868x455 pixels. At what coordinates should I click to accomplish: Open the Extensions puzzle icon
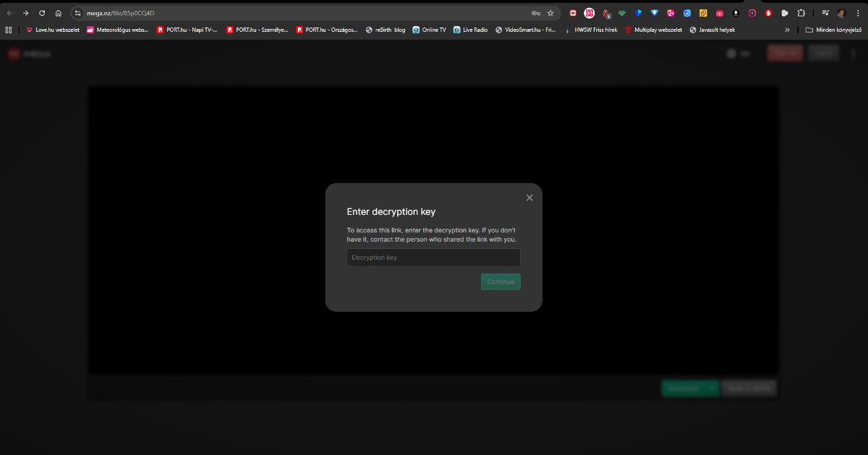801,13
